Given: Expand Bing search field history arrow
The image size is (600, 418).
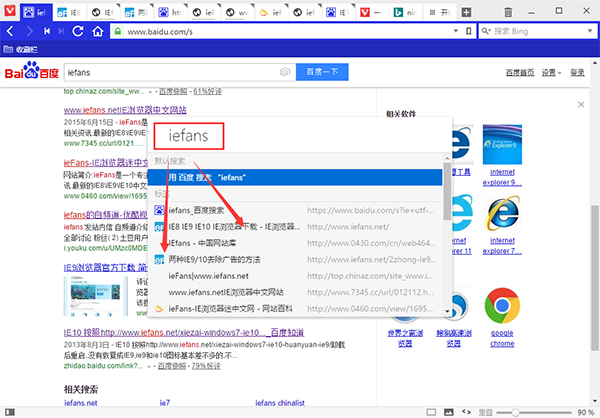Looking at the screenshot, I should point(590,31).
